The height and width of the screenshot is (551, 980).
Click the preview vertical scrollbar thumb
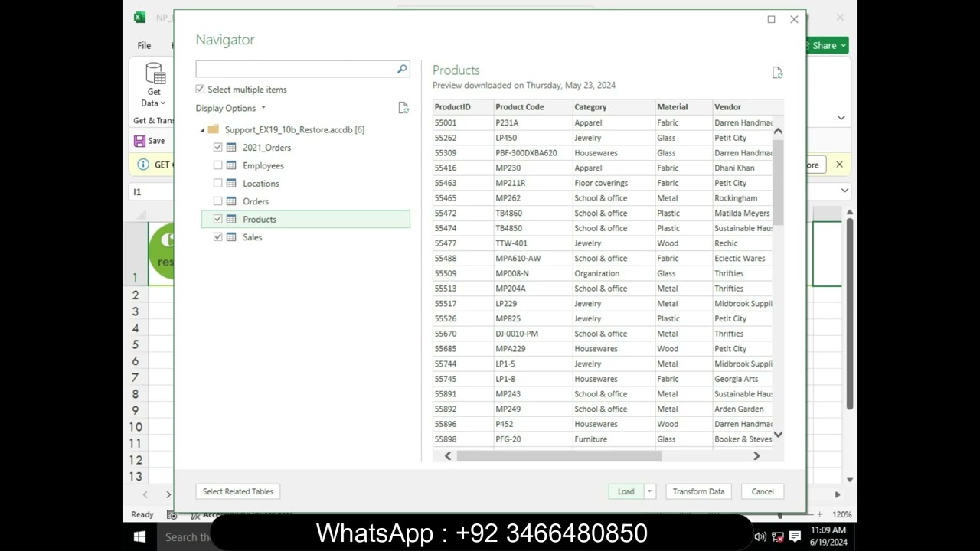pos(778,184)
